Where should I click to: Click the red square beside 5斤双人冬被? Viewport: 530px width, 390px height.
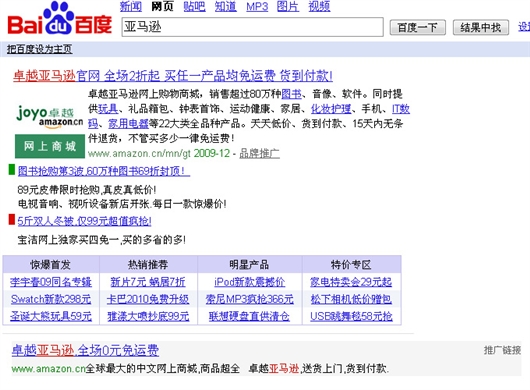point(12,219)
